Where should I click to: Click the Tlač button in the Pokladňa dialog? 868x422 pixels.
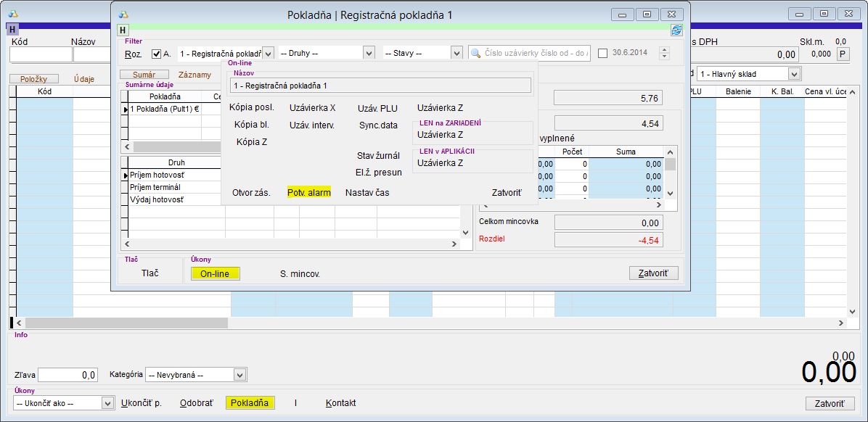pos(150,273)
